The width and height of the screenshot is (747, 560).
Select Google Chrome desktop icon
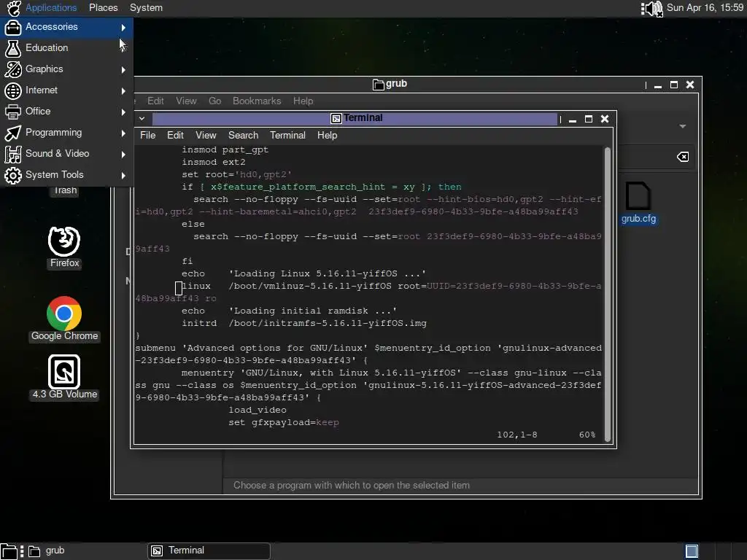point(64,318)
